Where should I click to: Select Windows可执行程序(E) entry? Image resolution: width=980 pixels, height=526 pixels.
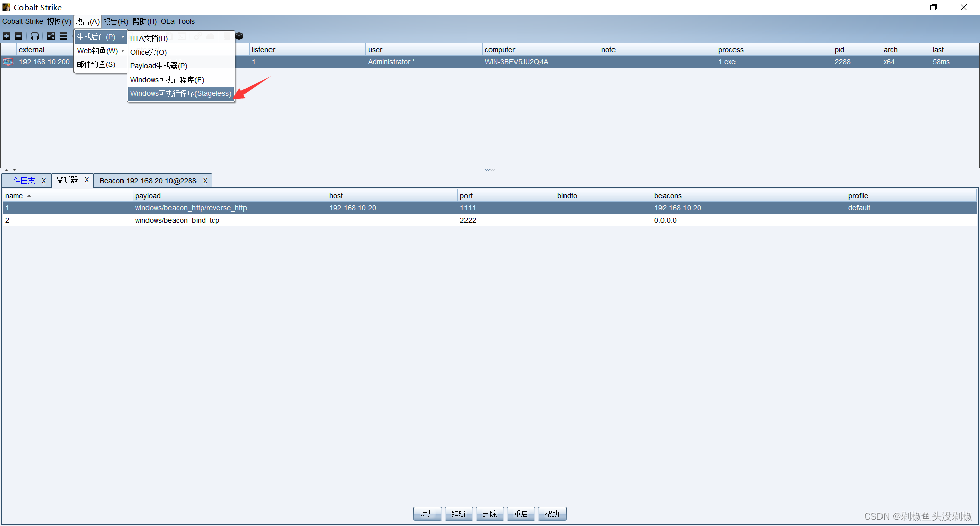181,80
